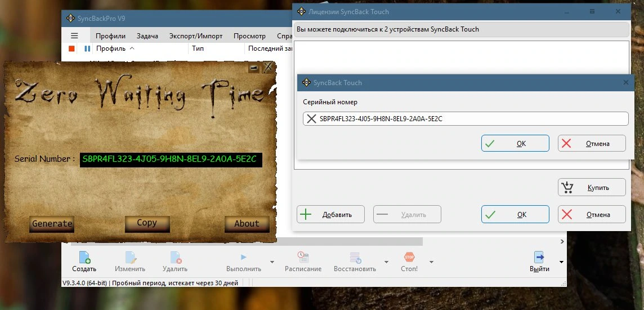The width and height of the screenshot is (644, 310).
Task: Click the red stop square column header icon
Action: click(x=71, y=48)
